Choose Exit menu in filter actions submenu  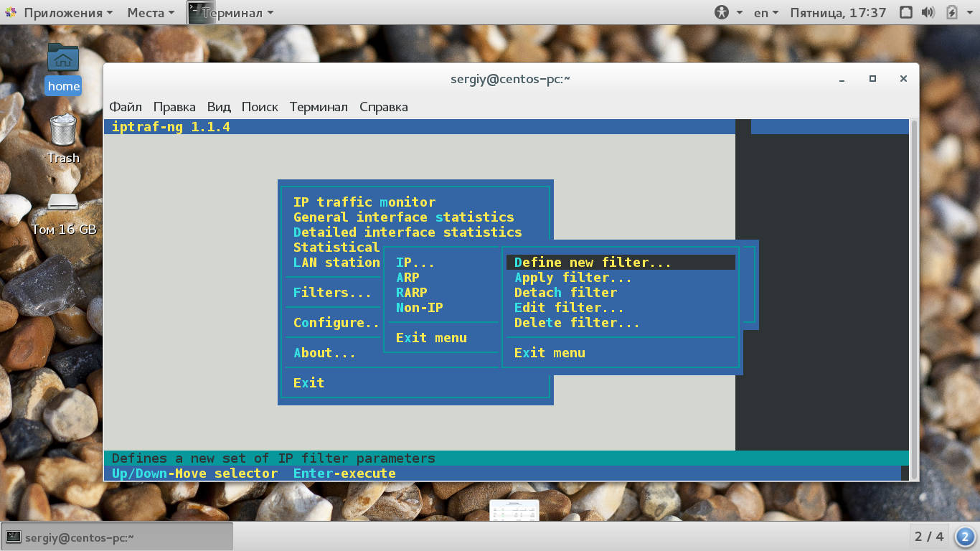(550, 353)
